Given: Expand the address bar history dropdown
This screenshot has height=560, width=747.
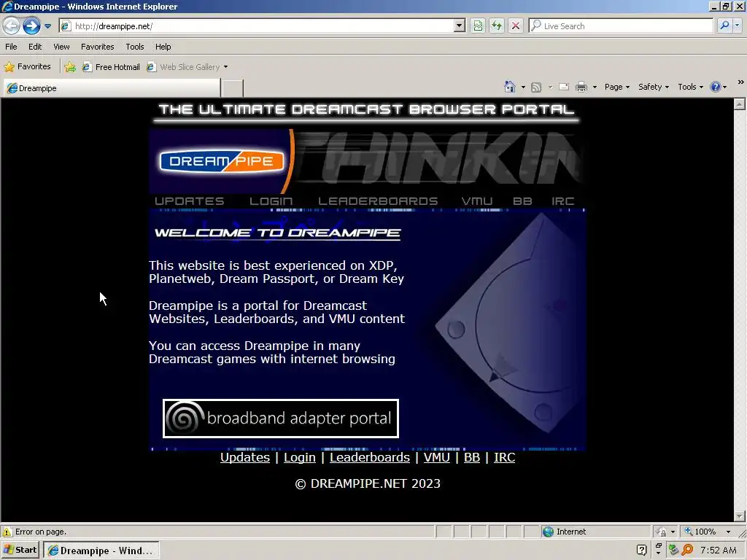Looking at the screenshot, I should point(460,26).
